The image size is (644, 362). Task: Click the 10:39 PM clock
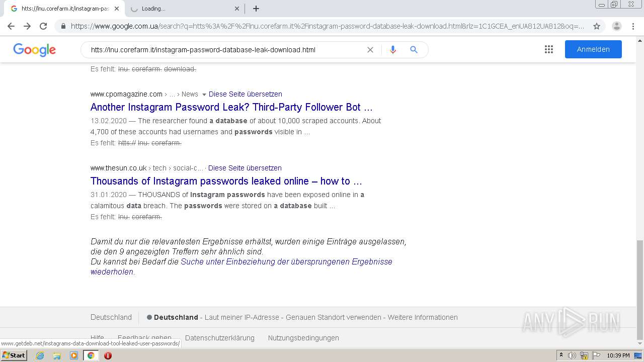click(618, 355)
